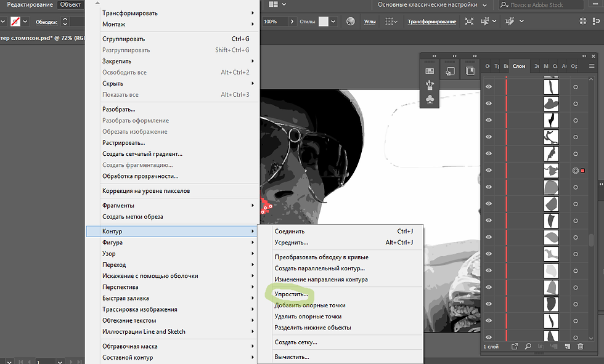Click in the Adobe Stock search field
This screenshot has height=364, width=604.
pos(541,5)
